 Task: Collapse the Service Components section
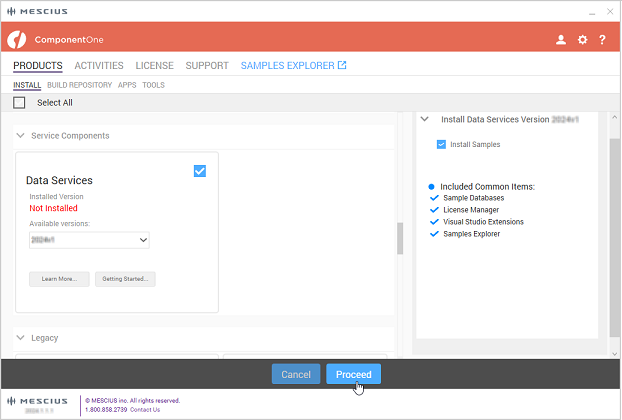(x=21, y=135)
